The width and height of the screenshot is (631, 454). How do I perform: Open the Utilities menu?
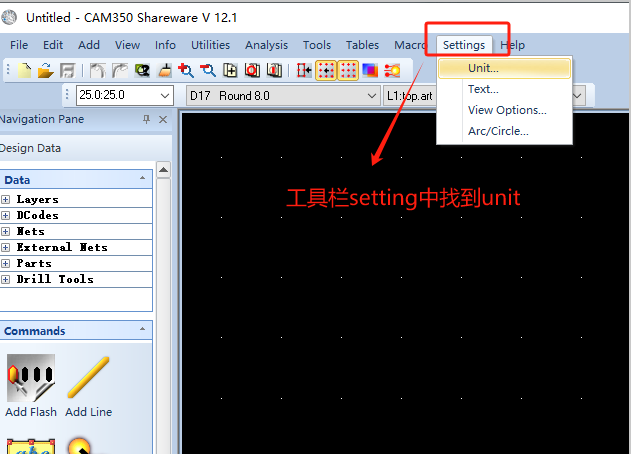click(x=210, y=45)
